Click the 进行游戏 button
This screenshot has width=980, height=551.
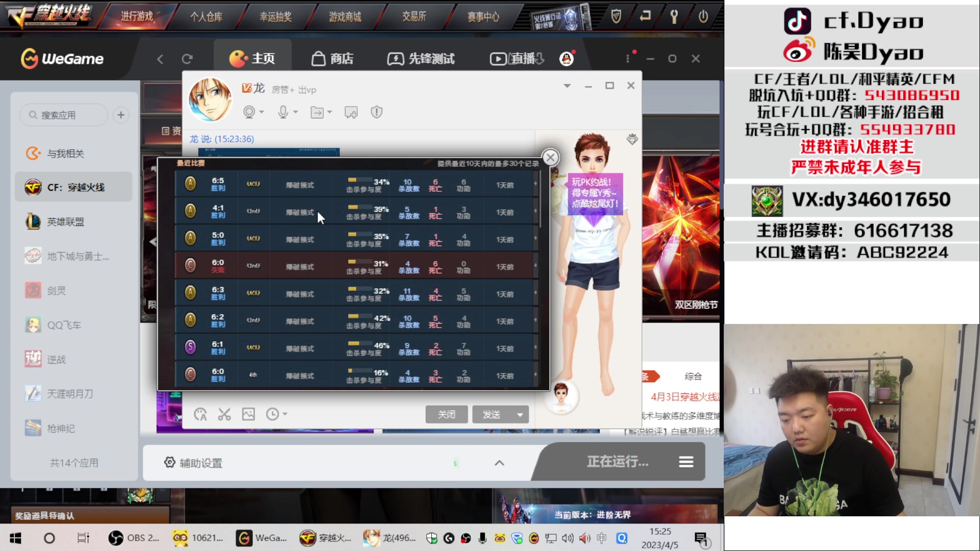point(137,16)
